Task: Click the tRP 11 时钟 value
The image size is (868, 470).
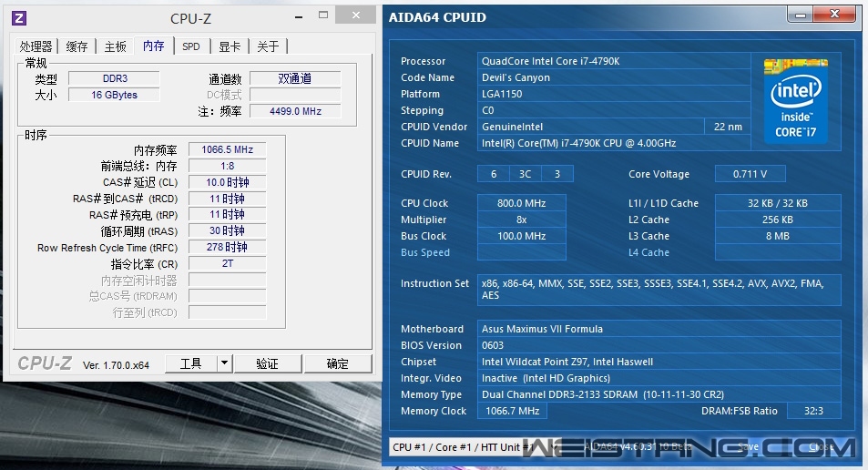Action: [227, 214]
